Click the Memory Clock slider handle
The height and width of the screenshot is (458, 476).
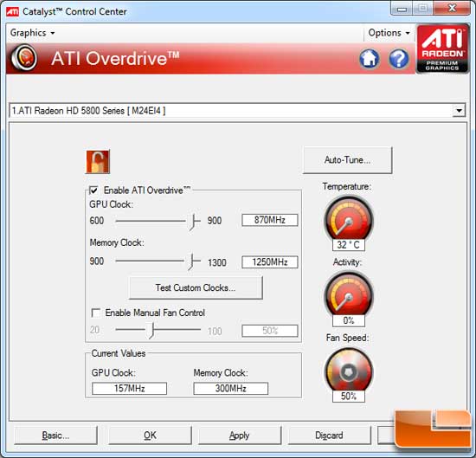191,261
